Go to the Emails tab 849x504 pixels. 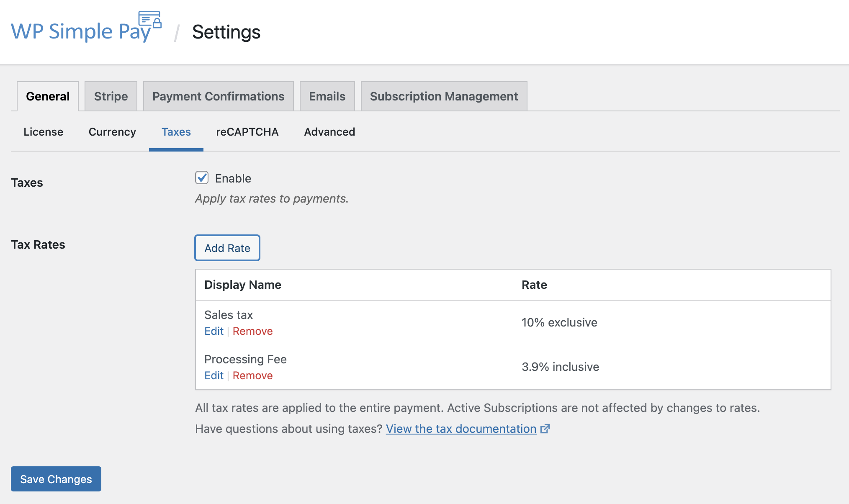(327, 96)
